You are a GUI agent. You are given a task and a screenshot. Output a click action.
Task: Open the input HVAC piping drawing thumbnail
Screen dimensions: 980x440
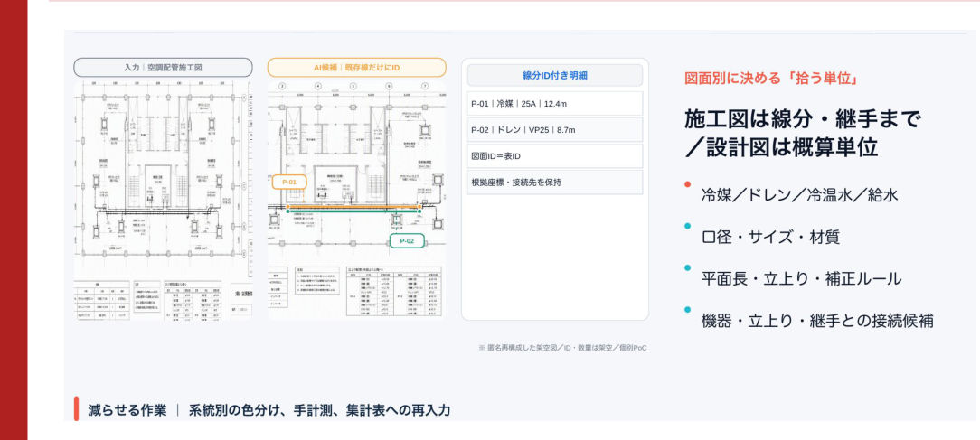(x=163, y=200)
